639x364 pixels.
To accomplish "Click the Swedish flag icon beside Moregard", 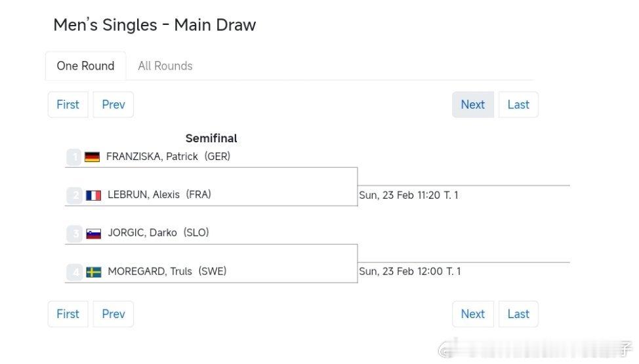I will point(94,272).
